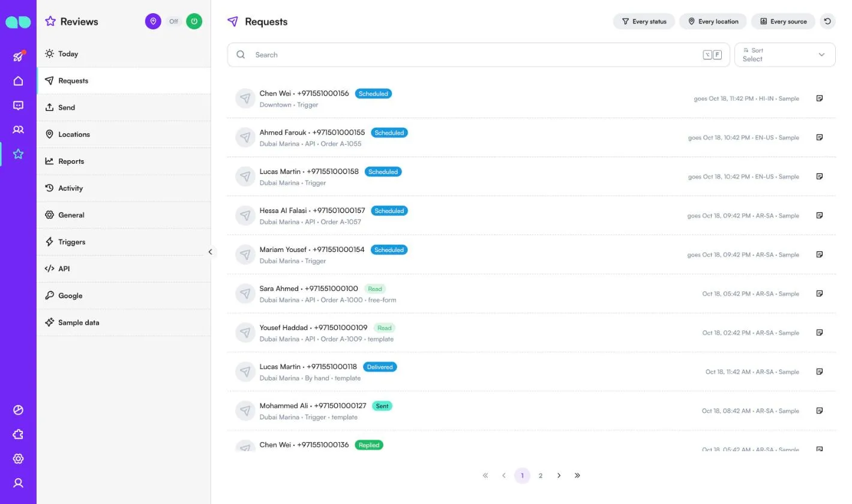Click into the Search requests field
Image resolution: width=852 pixels, height=504 pixels.
[x=478, y=55]
